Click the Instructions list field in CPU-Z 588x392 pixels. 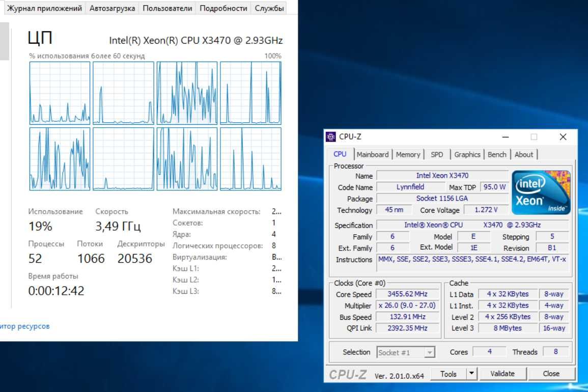pyautogui.click(x=472, y=263)
